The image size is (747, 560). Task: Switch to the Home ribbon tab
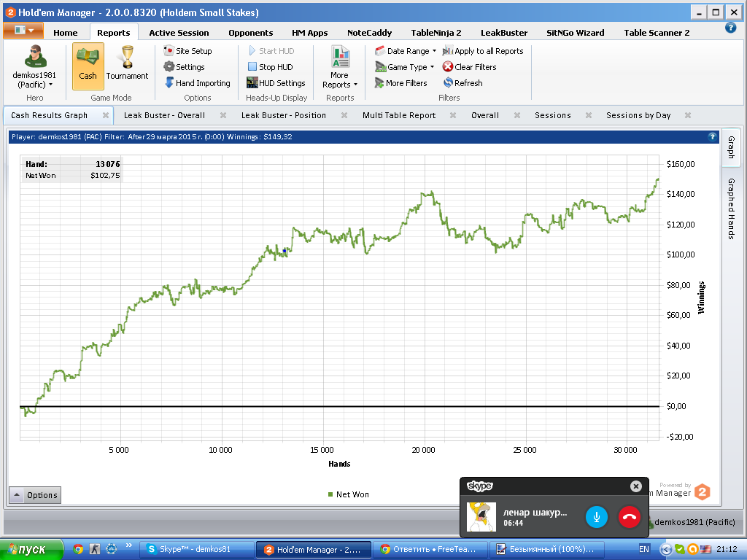click(65, 33)
